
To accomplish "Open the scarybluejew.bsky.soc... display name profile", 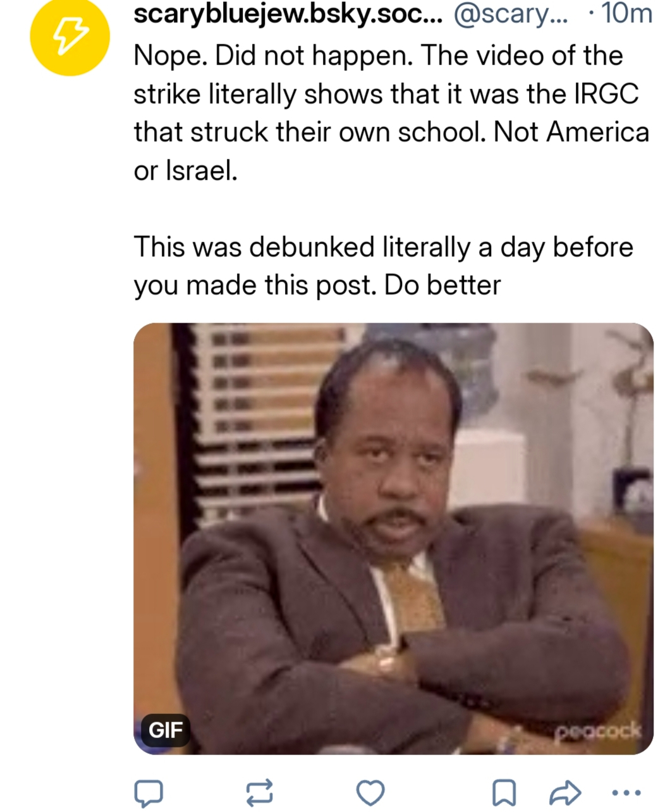I will pos(288,15).
